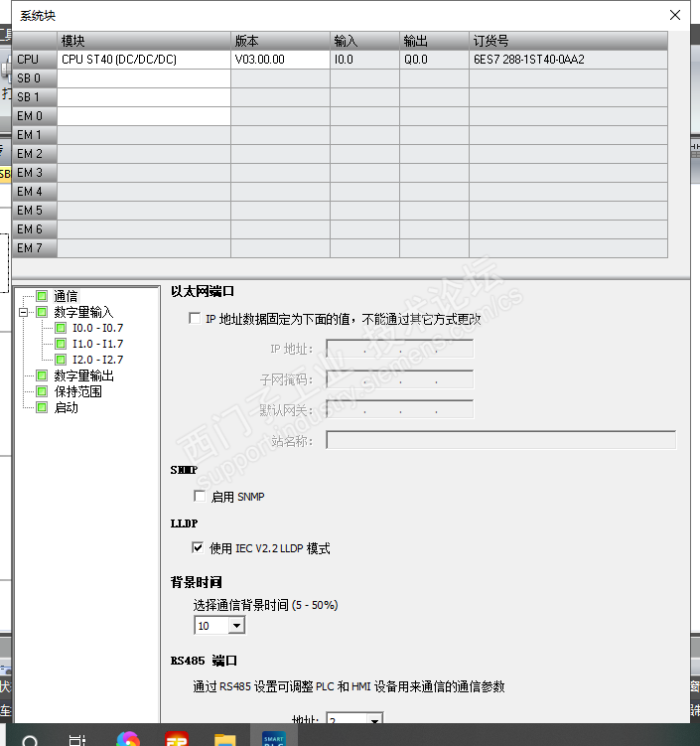This screenshot has width=700, height=746.
Task: Select the SB 0 row header
Action: point(35,78)
